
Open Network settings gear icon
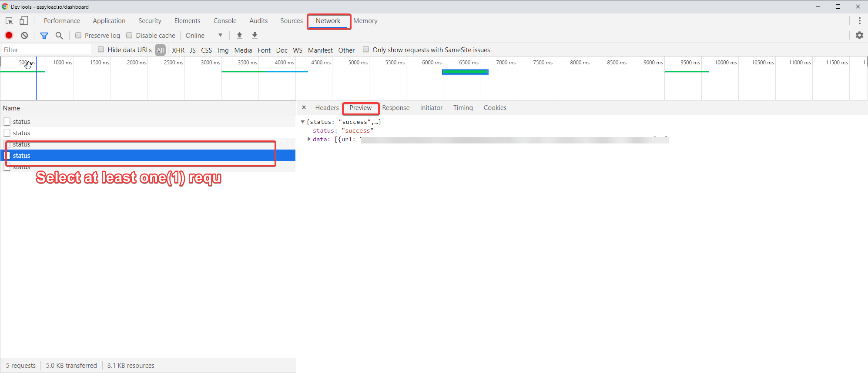tap(859, 35)
